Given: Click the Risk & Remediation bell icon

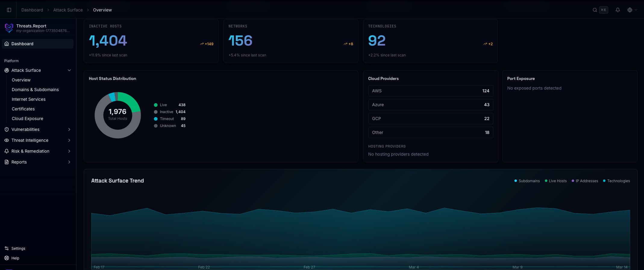Looking at the screenshot, I should [x=7, y=151].
